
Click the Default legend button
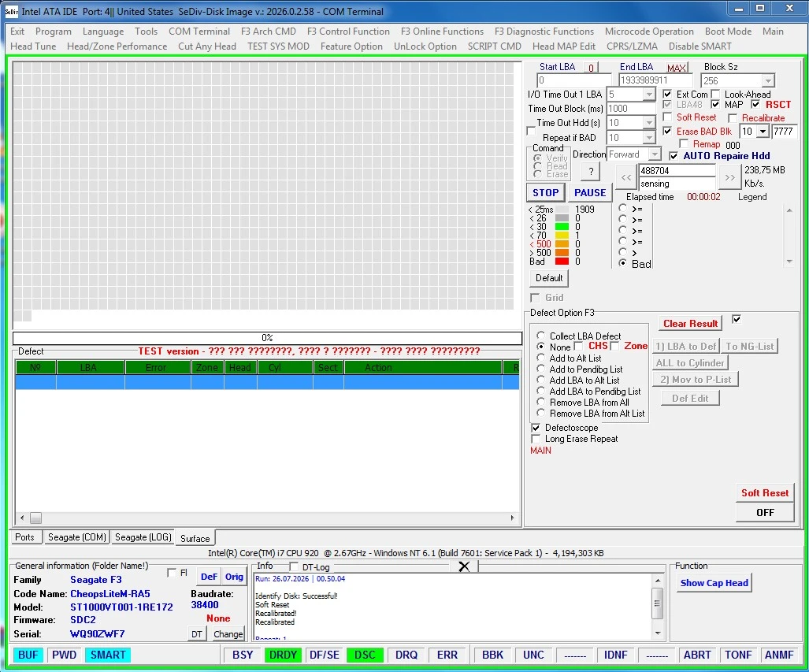(x=548, y=278)
